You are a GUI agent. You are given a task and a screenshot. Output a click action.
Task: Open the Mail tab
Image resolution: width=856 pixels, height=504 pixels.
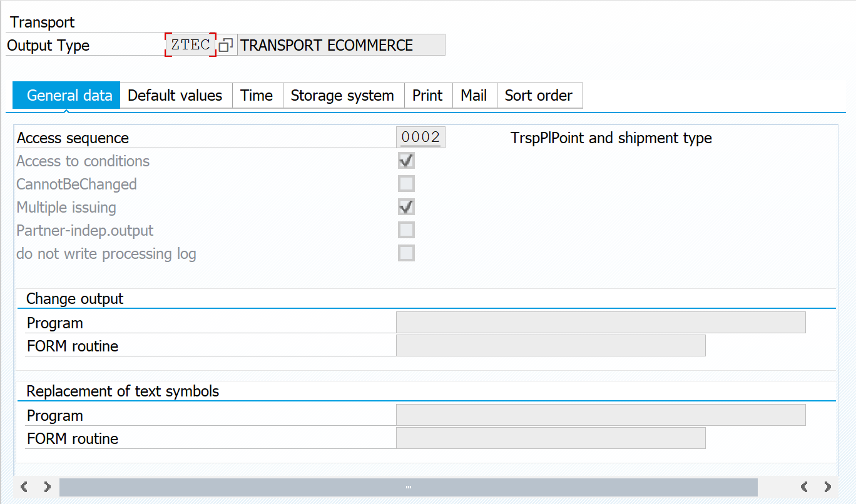474,96
